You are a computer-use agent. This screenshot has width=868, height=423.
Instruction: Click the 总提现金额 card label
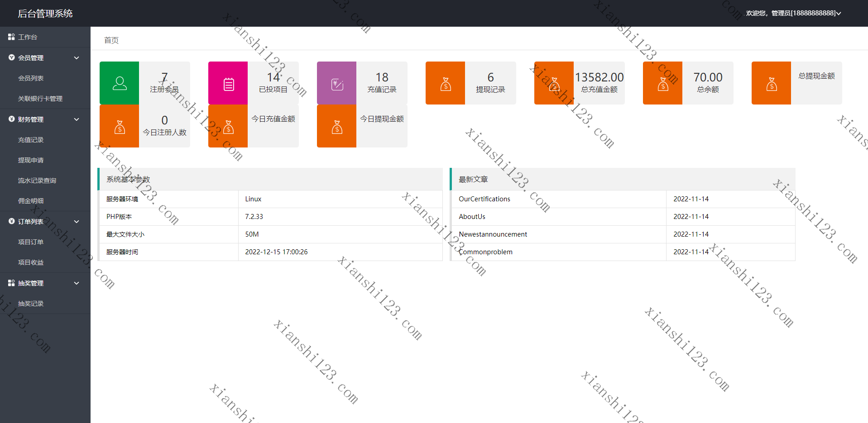point(817,76)
